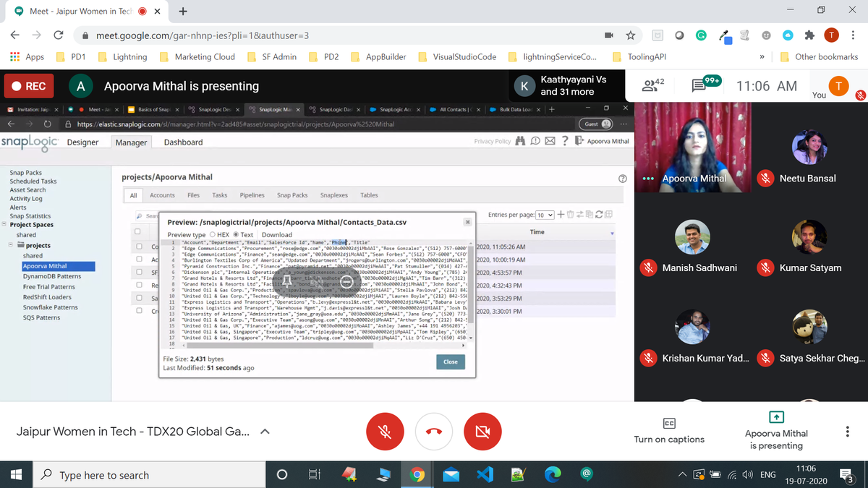The width and height of the screenshot is (868, 488).
Task: Collapse the projects tree folder
Action: 11,245
